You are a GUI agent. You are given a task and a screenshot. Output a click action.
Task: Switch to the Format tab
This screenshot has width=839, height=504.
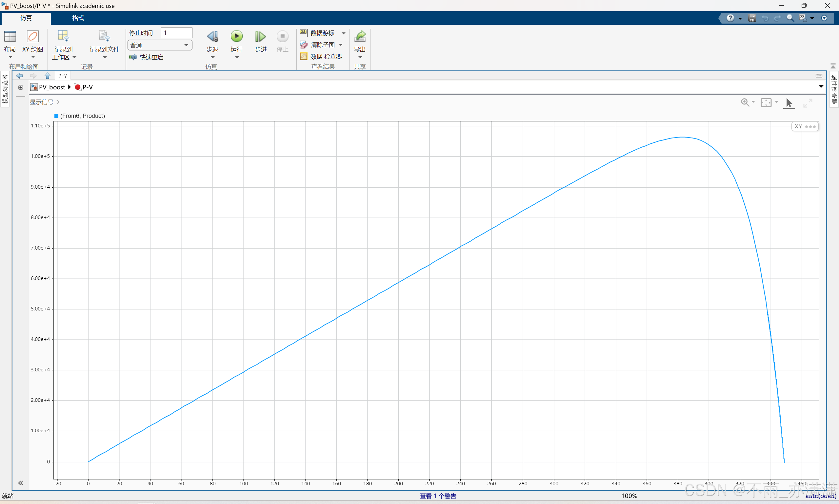click(x=78, y=18)
